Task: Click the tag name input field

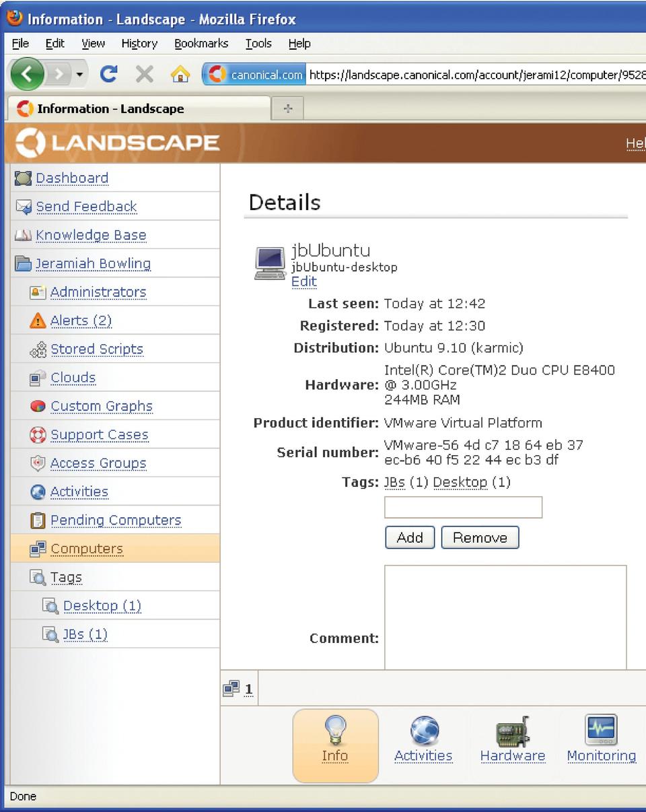Action: (463, 508)
